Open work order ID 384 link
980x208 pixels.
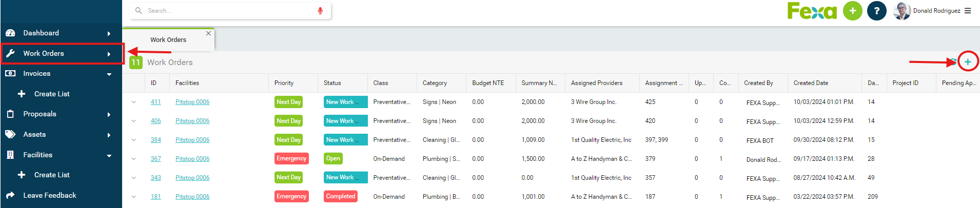click(x=156, y=140)
